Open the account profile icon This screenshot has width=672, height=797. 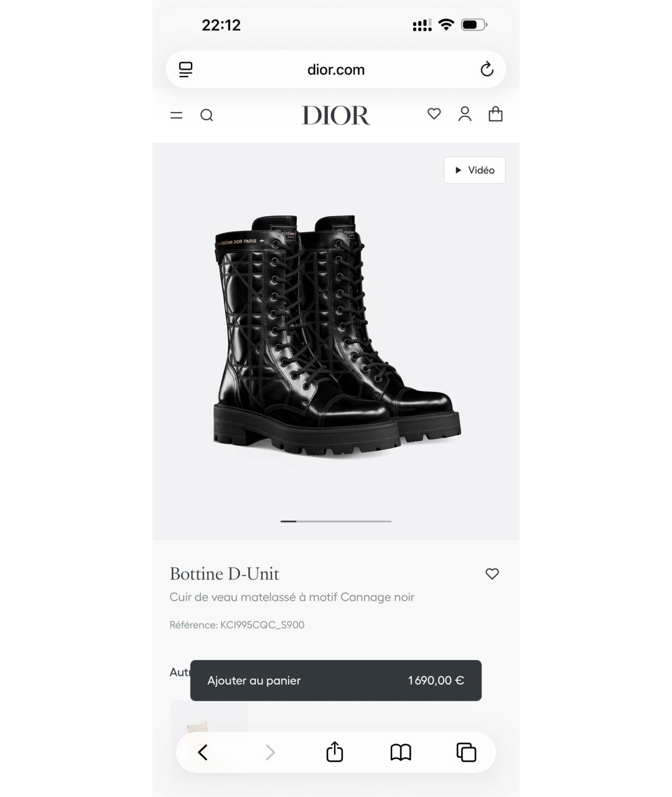[465, 114]
